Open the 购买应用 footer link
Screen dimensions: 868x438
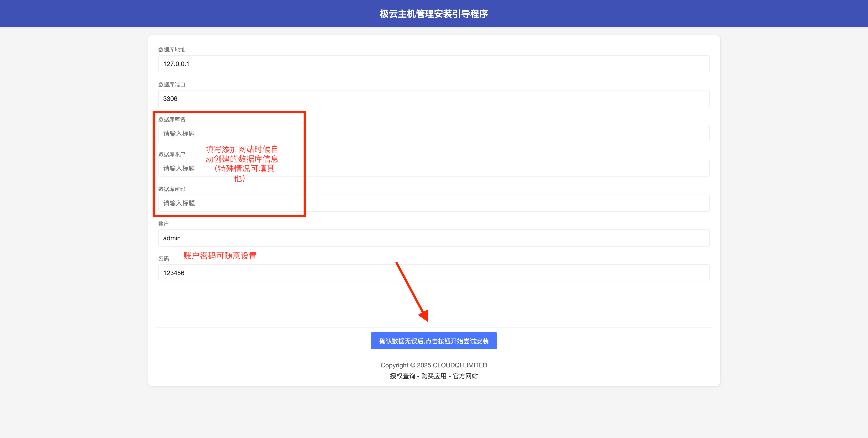click(434, 376)
